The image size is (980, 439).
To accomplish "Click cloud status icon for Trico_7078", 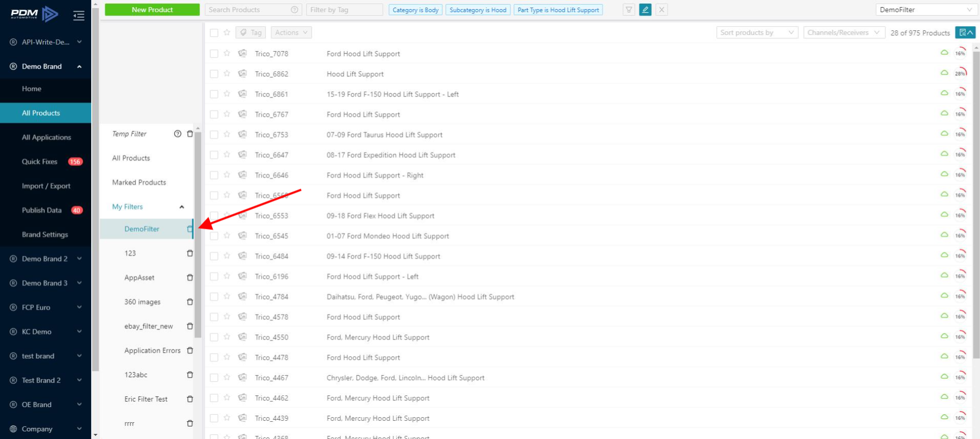I will [x=944, y=53].
